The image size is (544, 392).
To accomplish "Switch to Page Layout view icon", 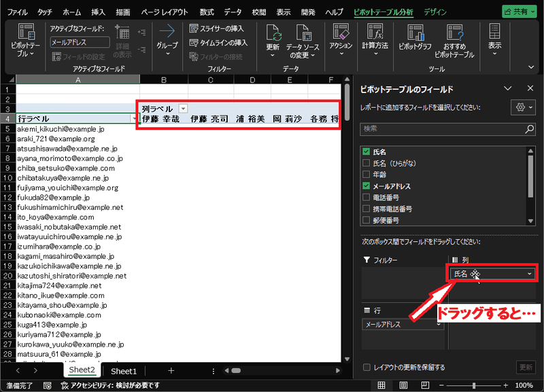I will coord(403,385).
